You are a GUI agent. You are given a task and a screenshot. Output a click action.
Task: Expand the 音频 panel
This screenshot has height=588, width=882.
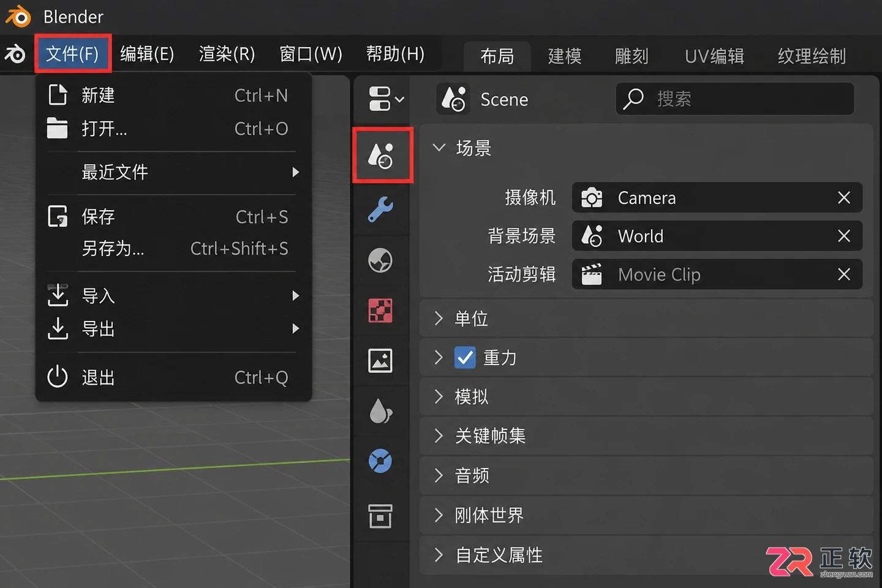point(439,475)
